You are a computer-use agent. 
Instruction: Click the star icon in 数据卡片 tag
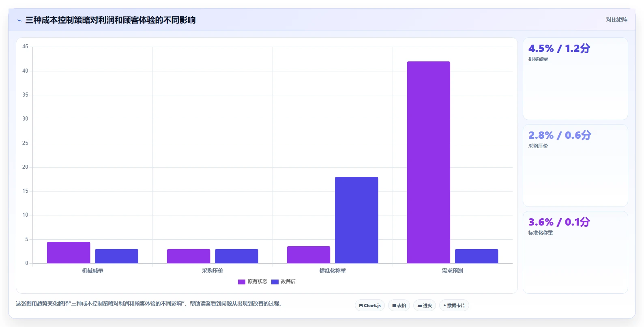(445, 305)
